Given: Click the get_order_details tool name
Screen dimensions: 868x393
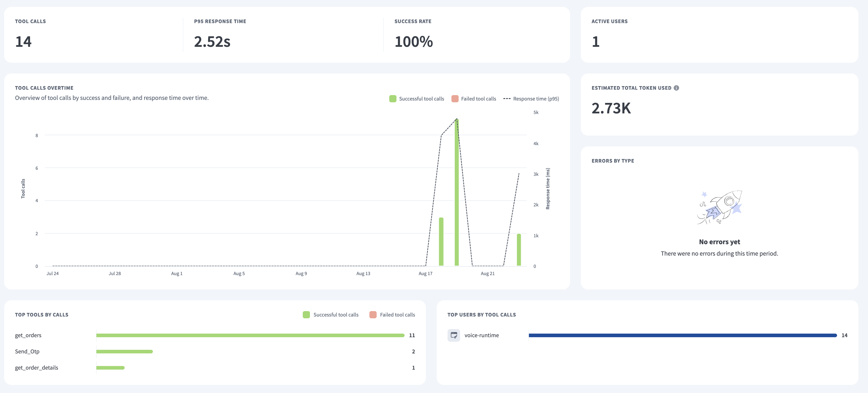Looking at the screenshot, I should coord(36,367).
